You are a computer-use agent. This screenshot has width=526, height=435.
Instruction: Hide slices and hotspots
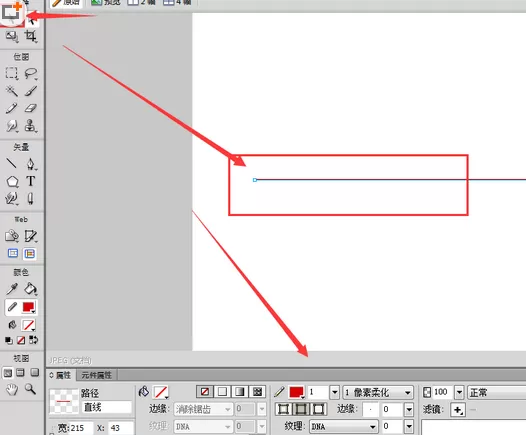[13, 253]
